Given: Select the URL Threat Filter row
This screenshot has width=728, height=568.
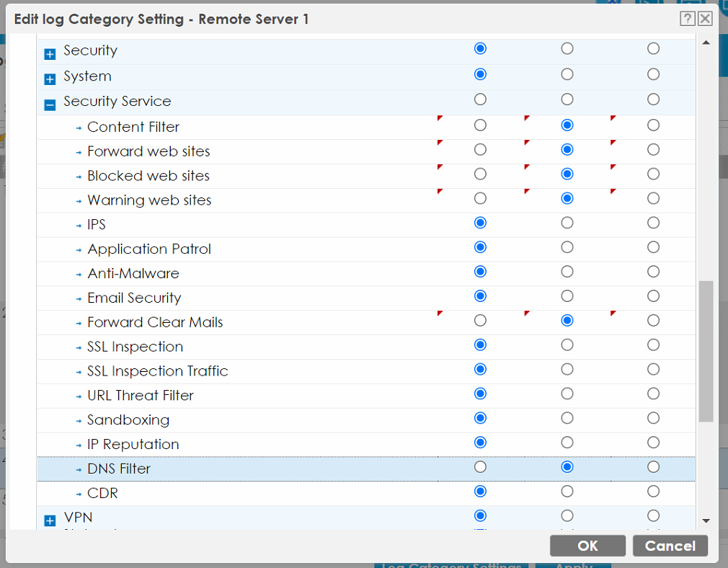Looking at the screenshot, I should (366, 396).
